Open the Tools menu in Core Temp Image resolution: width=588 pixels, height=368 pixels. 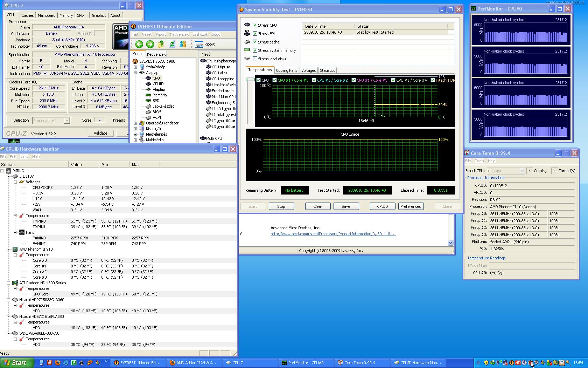pyautogui.click(x=479, y=161)
